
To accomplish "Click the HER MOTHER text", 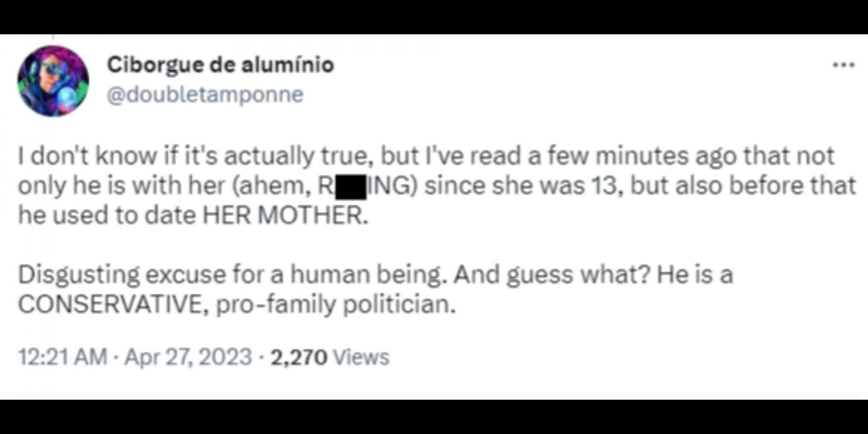I will pos(285,215).
